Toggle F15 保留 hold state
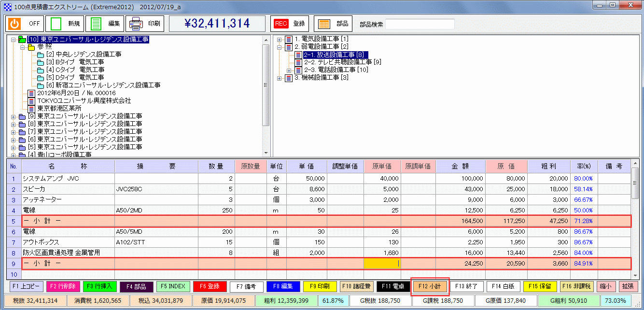This screenshot has width=644, height=310. (x=540, y=286)
